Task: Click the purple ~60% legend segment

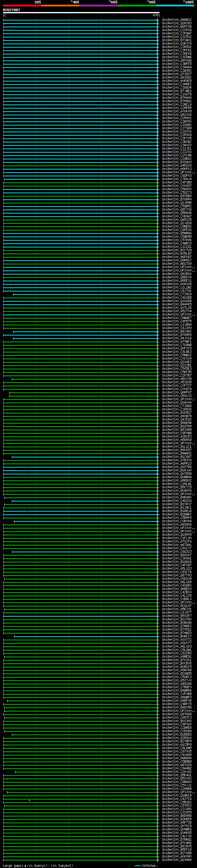Action: pos(98,6)
